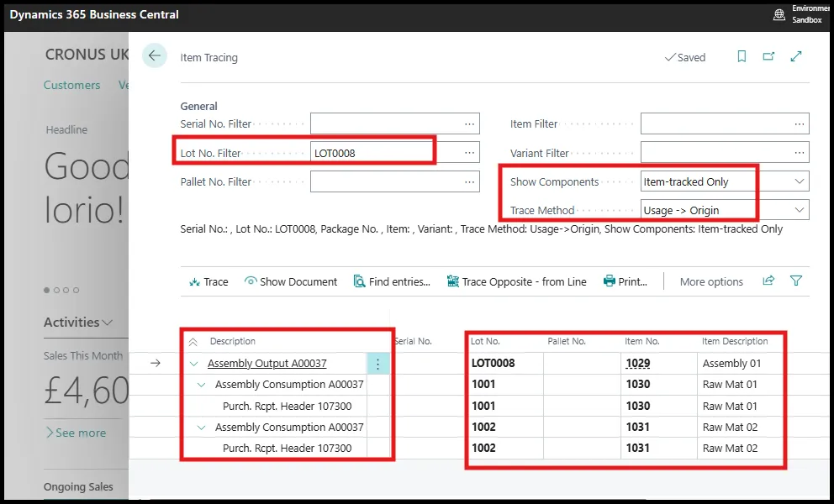Select Purch. Rcpt. Header 107300 for Raw Mat 02
Screen dimensions: 834x504
[x=288, y=449]
